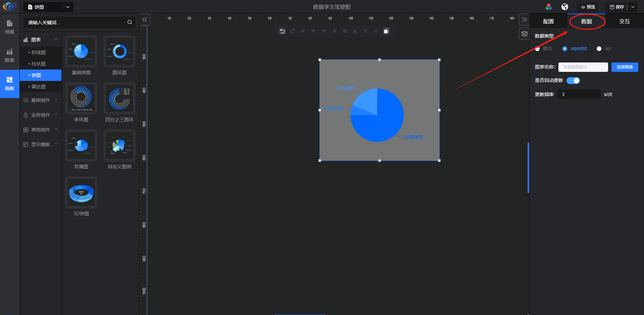Select the 静态 data type radio

click(538, 49)
